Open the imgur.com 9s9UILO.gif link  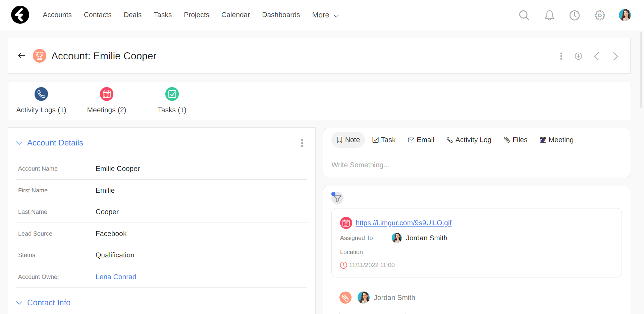tap(404, 223)
